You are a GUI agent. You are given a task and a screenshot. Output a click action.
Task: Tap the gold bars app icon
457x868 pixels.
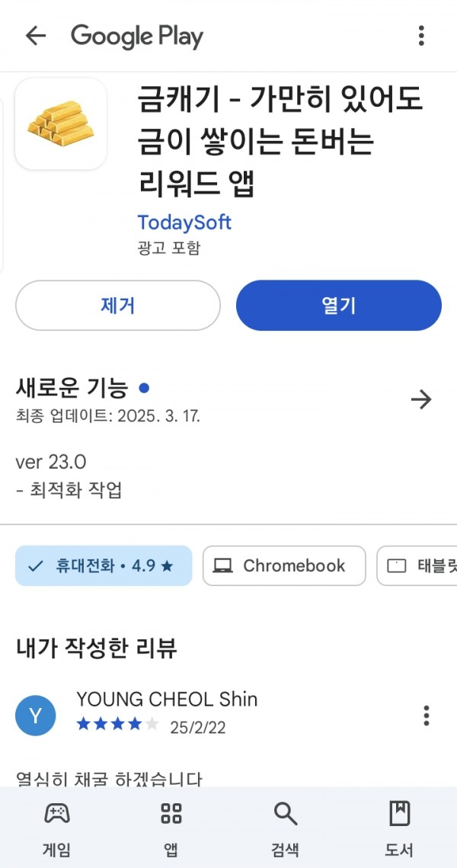pos(61,123)
